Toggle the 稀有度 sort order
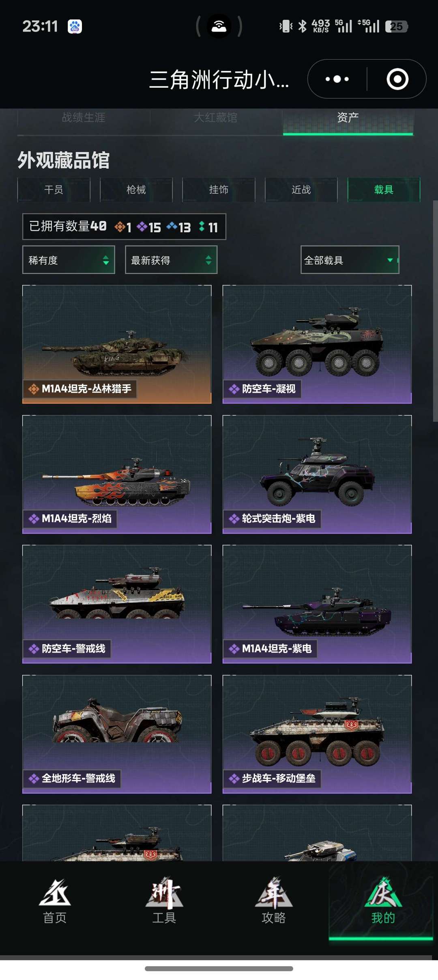This screenshot has width=438, height=980. 69,260
